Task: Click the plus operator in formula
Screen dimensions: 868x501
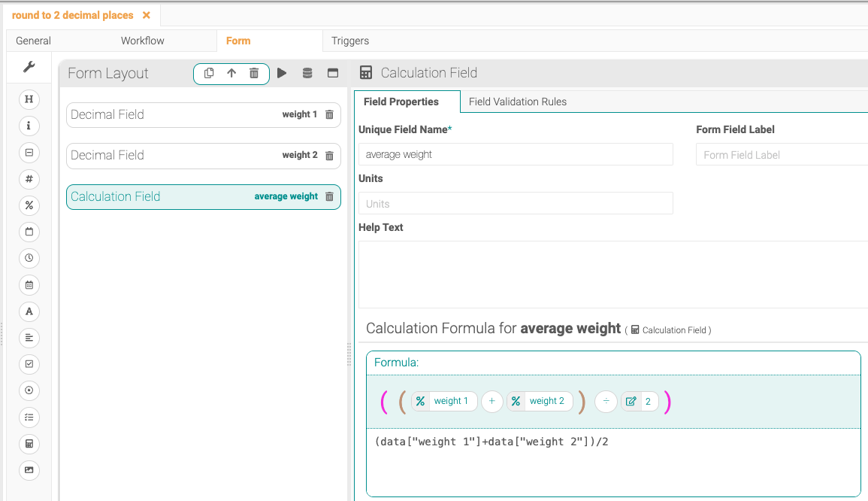Action: pyautogui.click(x=491, y=402)
